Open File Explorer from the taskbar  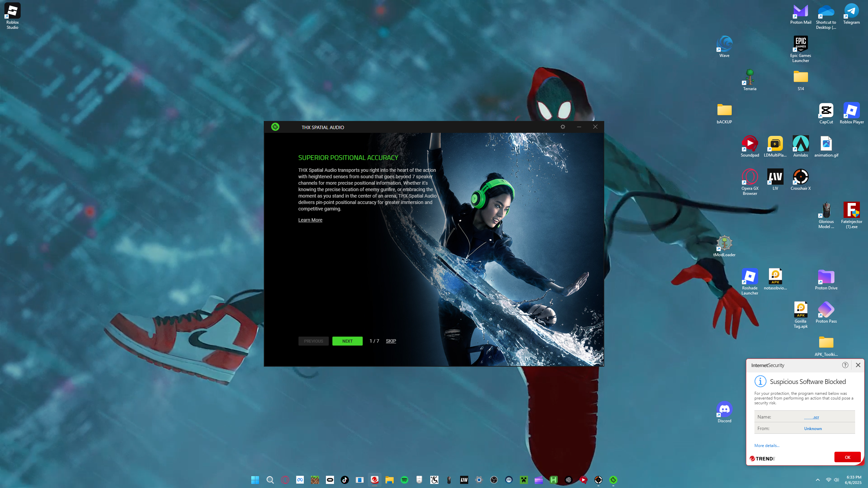389,480
